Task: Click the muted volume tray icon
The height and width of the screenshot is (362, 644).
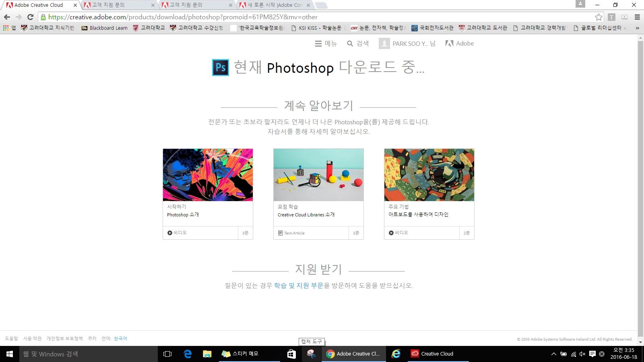Action: coord(582,354)
